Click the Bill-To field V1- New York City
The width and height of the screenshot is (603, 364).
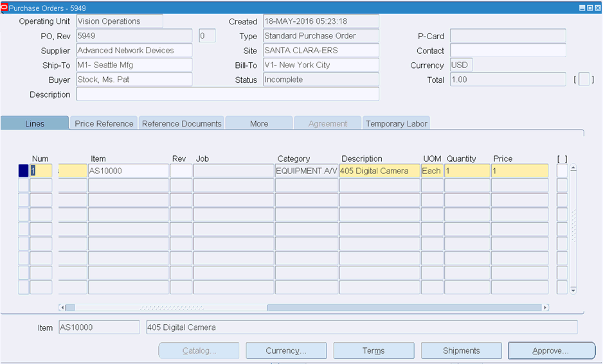point(321,65)
